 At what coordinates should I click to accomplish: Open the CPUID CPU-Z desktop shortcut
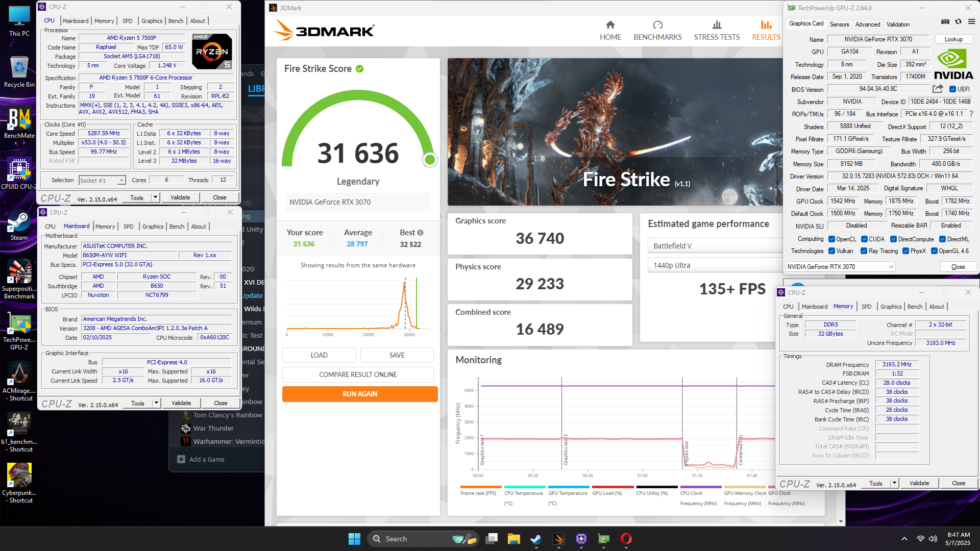(x=19, y=174)
